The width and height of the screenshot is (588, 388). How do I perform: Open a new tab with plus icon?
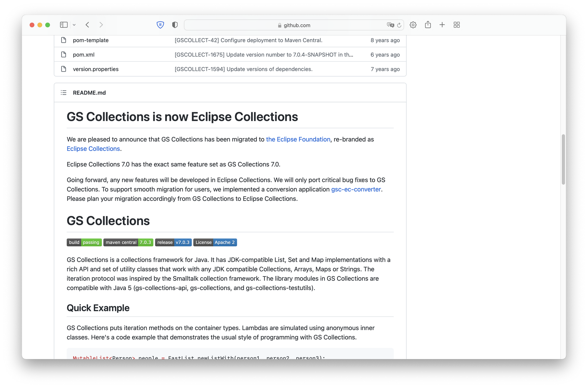pyautogui.click(x=442, y=25)
